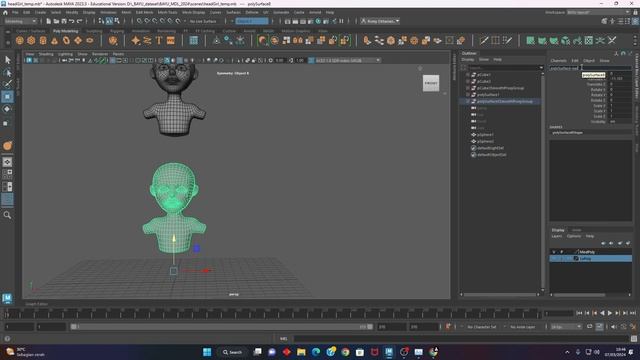The height and width of the screenshot is (360, 640).
Task: Click the Home icon beside File menu
Action: tap(5, 12)
